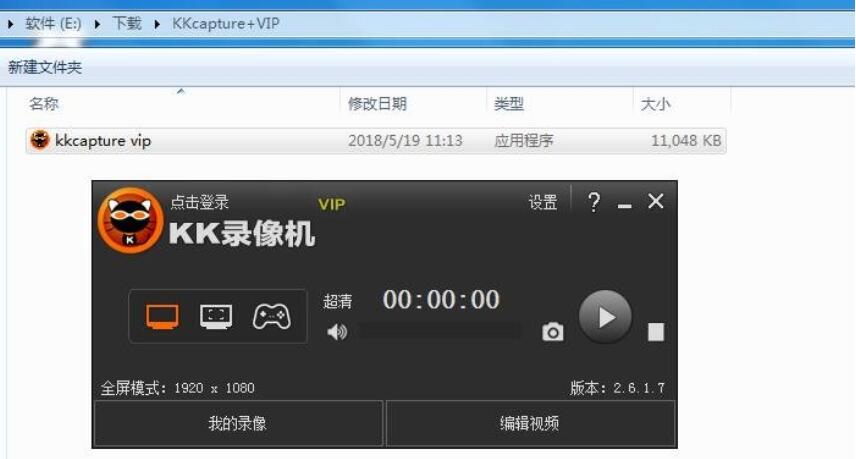Expand arrow before 下载 breadcrumb

tap(97, 24)
